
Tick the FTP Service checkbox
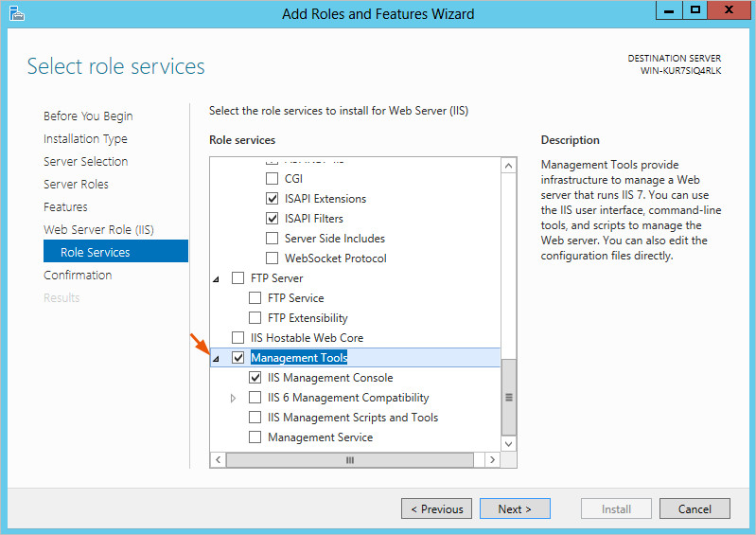255,298
